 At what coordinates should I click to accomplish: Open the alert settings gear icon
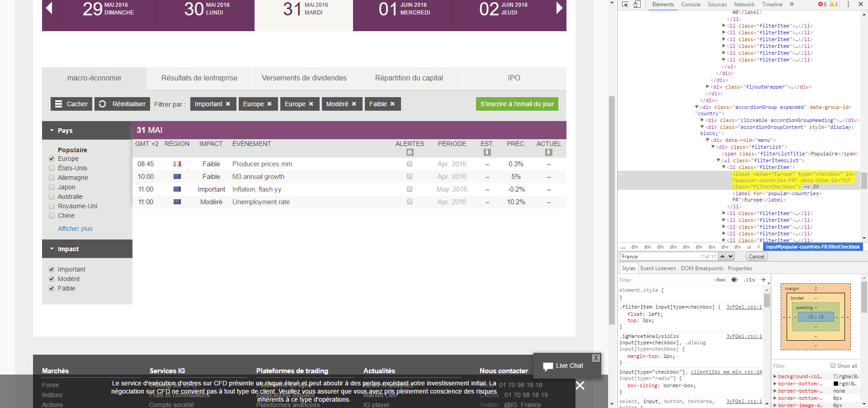point(410,152)
